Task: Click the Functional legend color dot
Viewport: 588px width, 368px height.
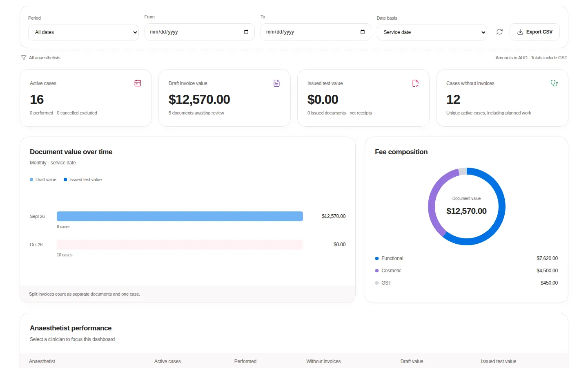Action: (377, 258)
